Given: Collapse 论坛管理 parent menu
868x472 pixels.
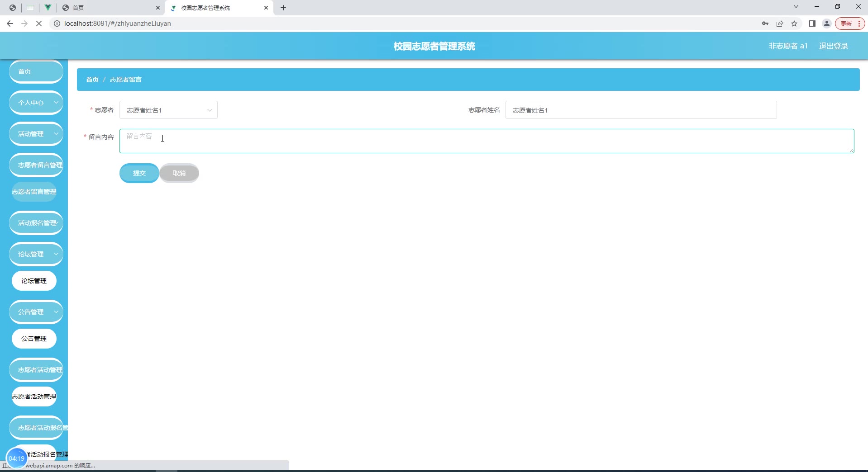Looking at the screenshot, I should click(36, 254).
